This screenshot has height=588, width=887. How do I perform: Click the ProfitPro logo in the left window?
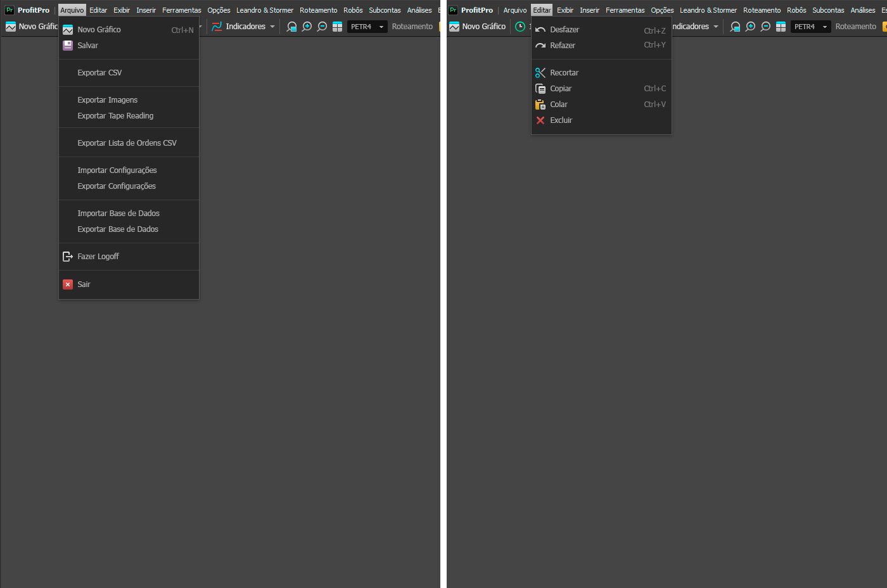point(10,10)
